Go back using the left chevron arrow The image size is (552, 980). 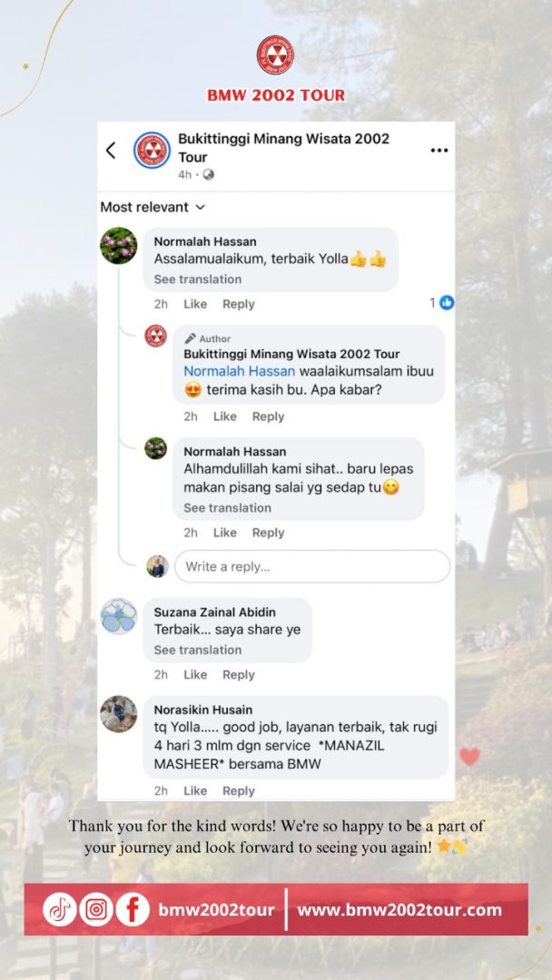point(111,150)
